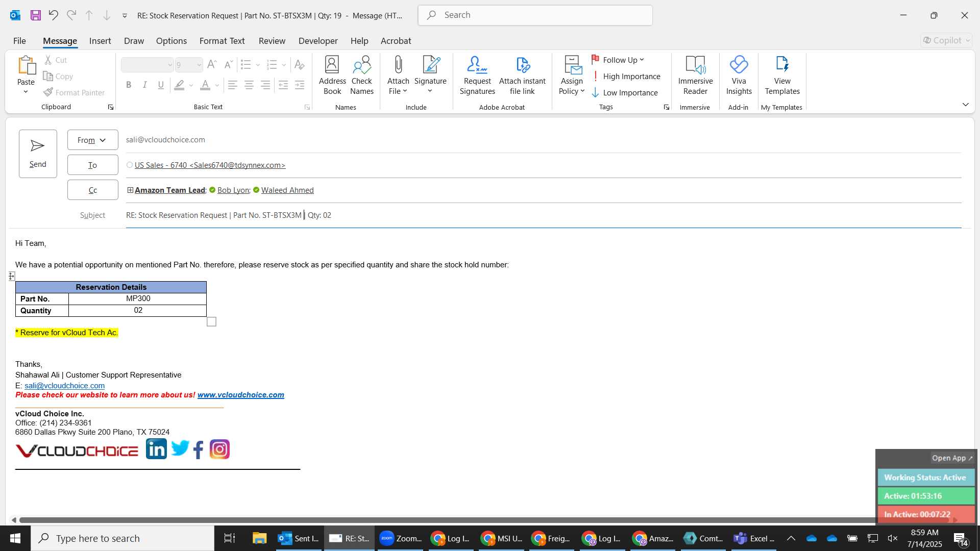Click in the Subject field
This screenshot has height=551, width=980.
point(544,215)
